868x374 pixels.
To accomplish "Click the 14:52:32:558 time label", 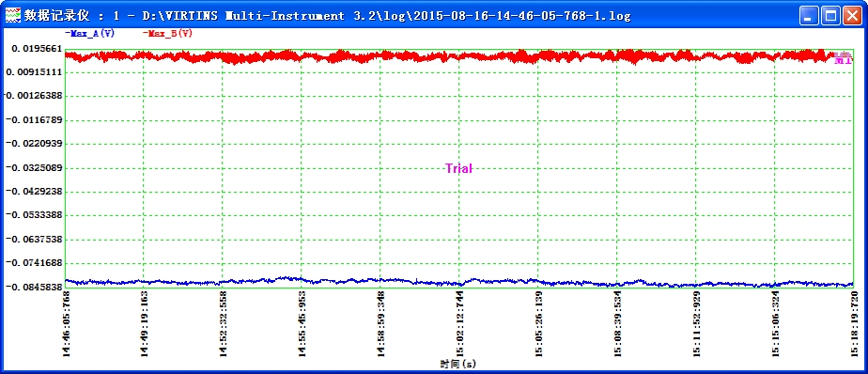I will (224, 323).
